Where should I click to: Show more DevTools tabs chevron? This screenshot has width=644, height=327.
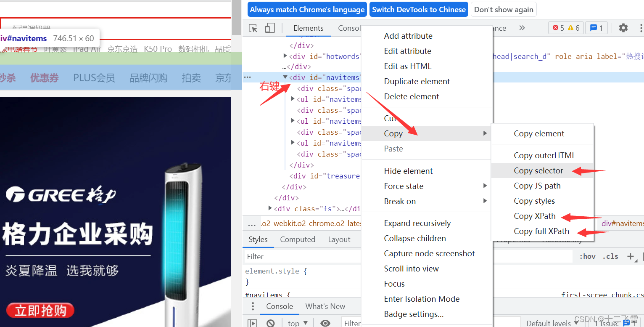click(x=522, y=28)
